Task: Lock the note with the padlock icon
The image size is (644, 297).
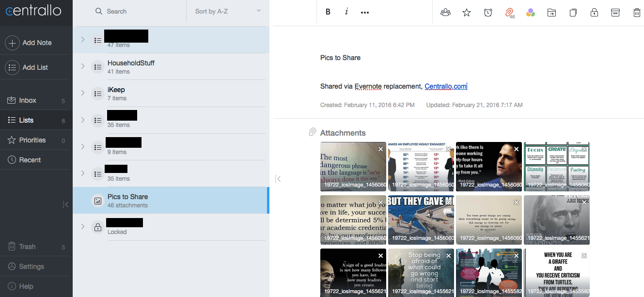Action: [594, 13]
